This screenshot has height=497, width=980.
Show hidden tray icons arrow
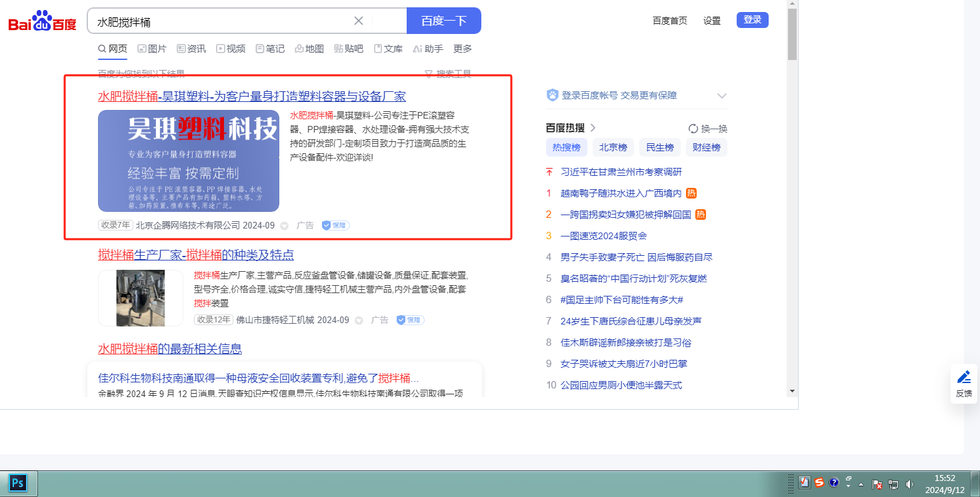[x=861, y=484]
